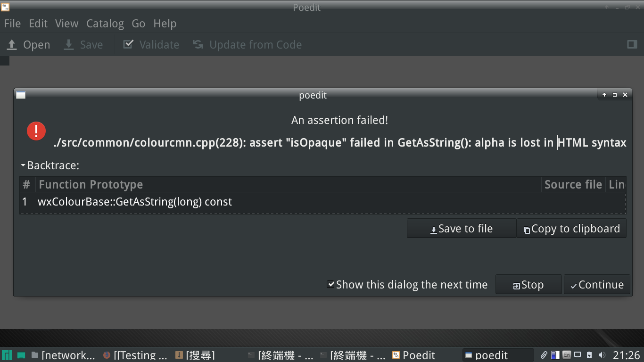This screenshot has height=362, width=644.
Task: Click the network display tray icon
Action: point(578,355)
